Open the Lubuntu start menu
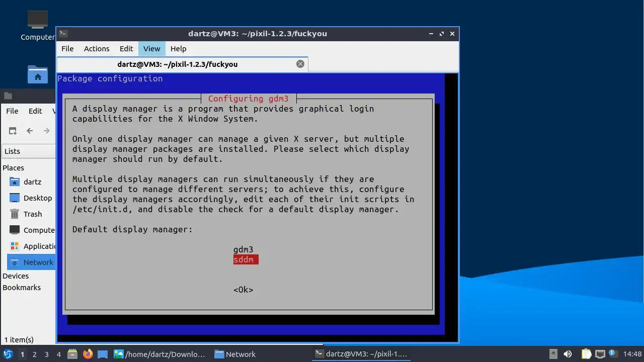This screenshot has height=362, width=644. [8, 354]
